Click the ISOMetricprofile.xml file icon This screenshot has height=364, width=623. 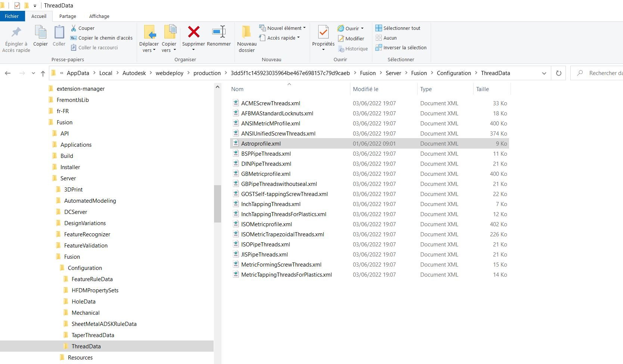[236, 224]
